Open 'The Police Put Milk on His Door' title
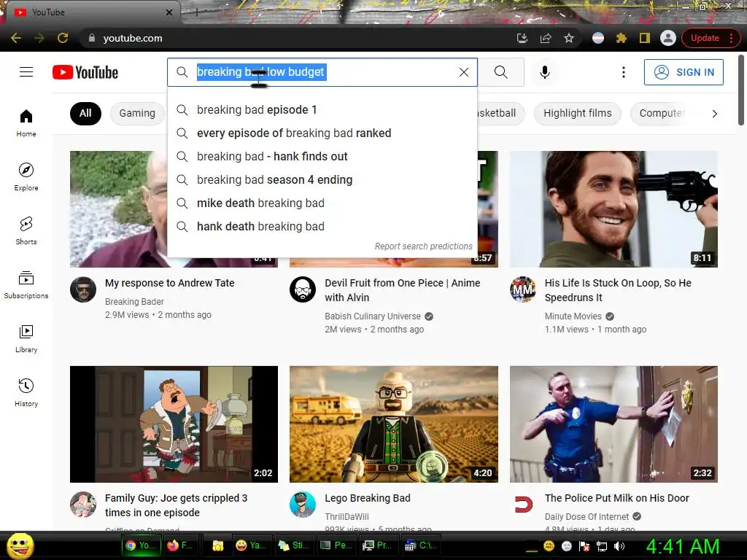Image resolution: width=747 pixels, height=560 pixels. point(616,498)
